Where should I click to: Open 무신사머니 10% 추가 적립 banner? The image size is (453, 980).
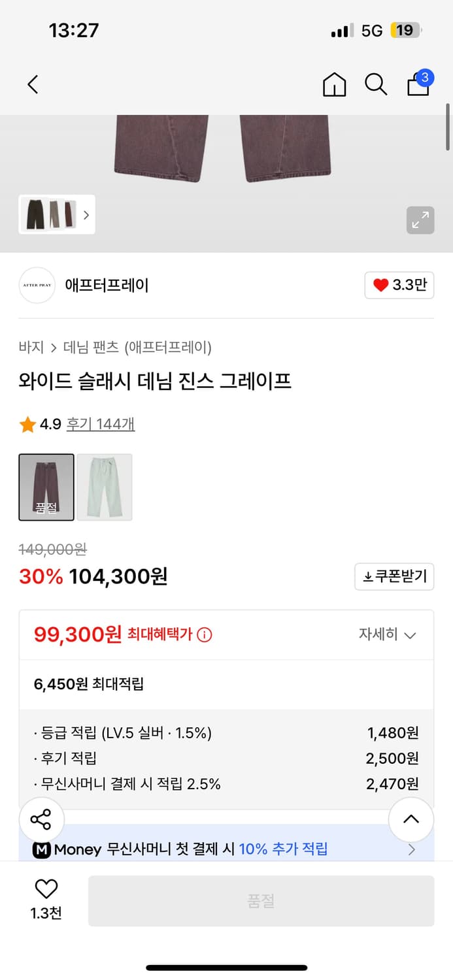pos(226,849)
